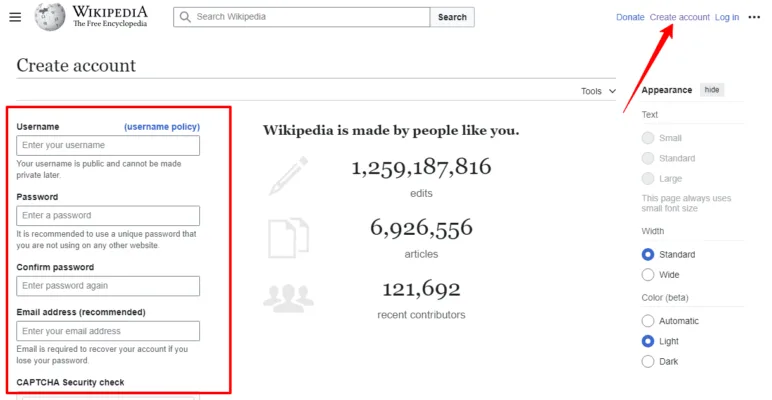The height and width of the screenshot is (400, 772).
Task: Choose Light color mode
Action: pyautogui.click(x=648, y=341)
